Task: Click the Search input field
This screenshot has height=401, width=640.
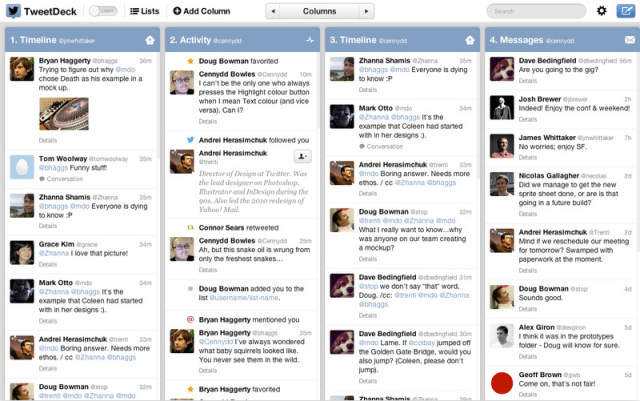Action: 536,11
